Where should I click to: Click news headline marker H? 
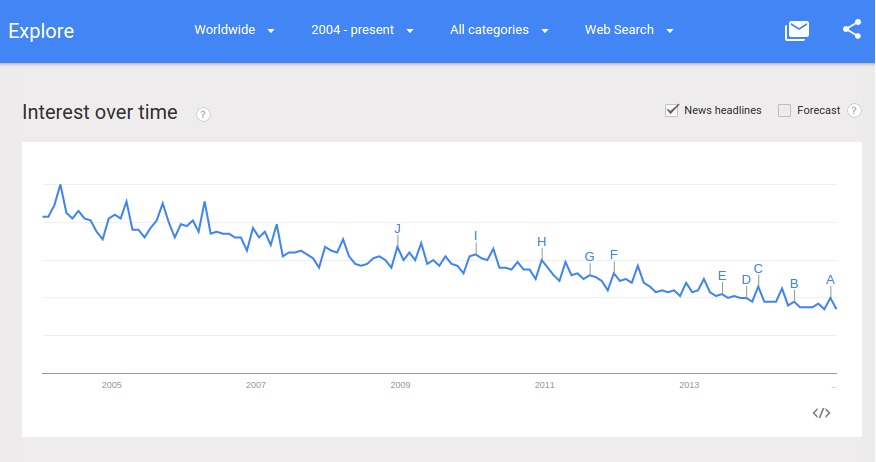pos(542,242)
